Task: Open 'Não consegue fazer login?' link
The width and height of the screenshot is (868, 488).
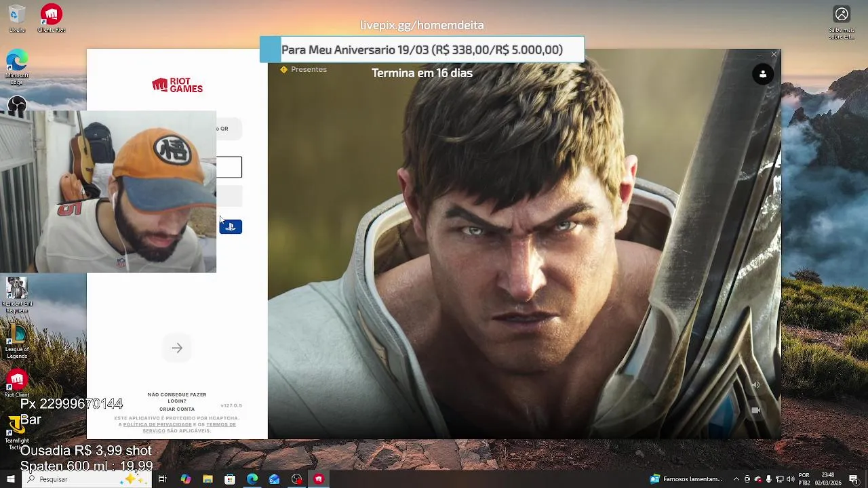Action: pyautogui.click(x=177, y=397)
